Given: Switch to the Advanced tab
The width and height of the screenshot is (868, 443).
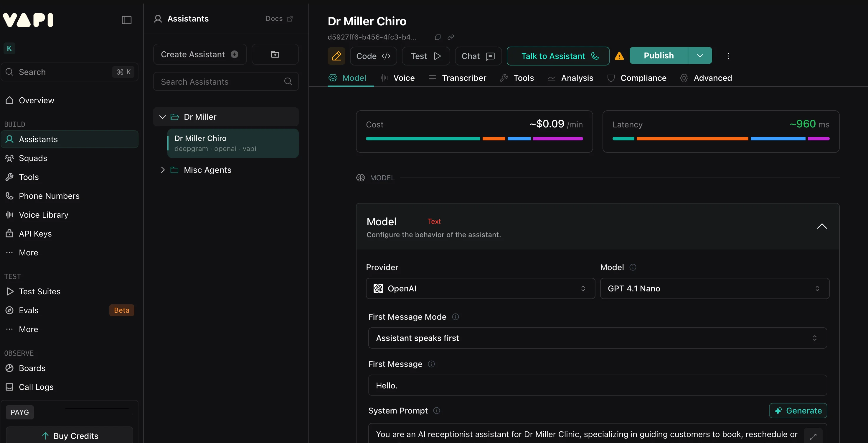Looking at the screenshot, I should (x=706, y=78).
